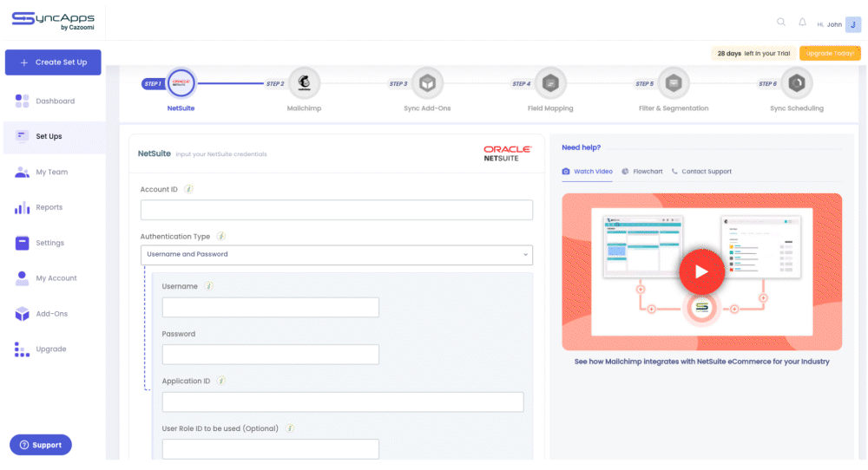Play the Mailchimp NetSuite integration video
868x470 pixels.
tap(702, 271)
